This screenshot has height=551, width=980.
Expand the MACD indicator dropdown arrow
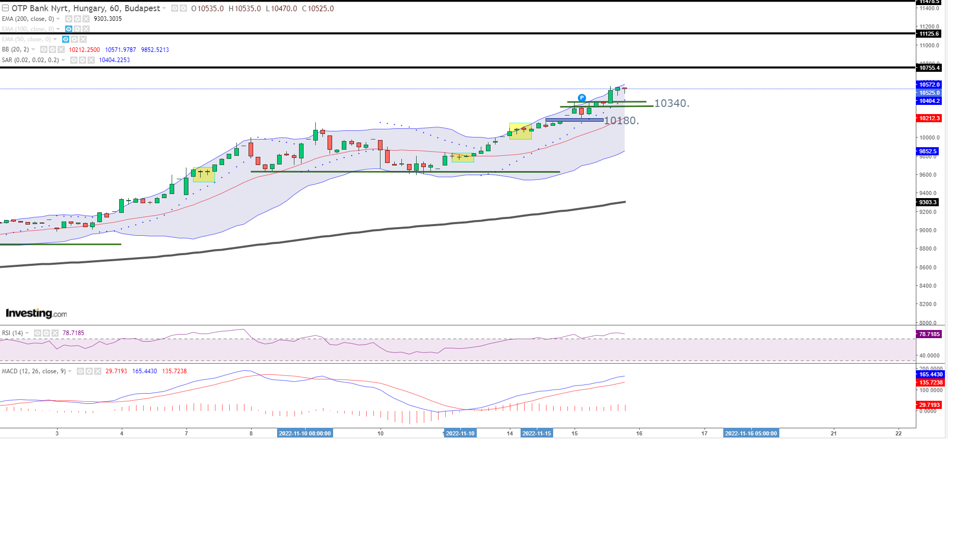pos(70,371)
